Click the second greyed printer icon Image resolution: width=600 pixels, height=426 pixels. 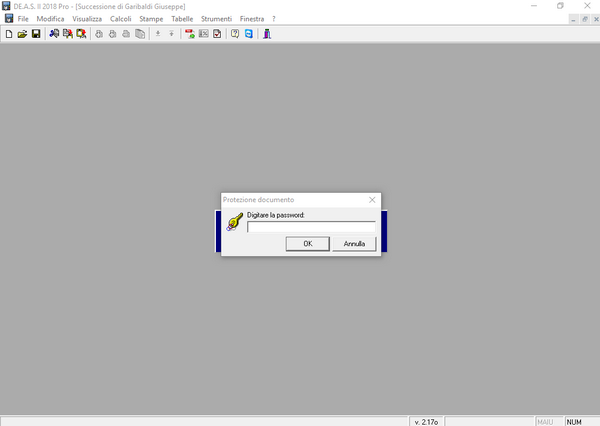[x=112, y=34]
